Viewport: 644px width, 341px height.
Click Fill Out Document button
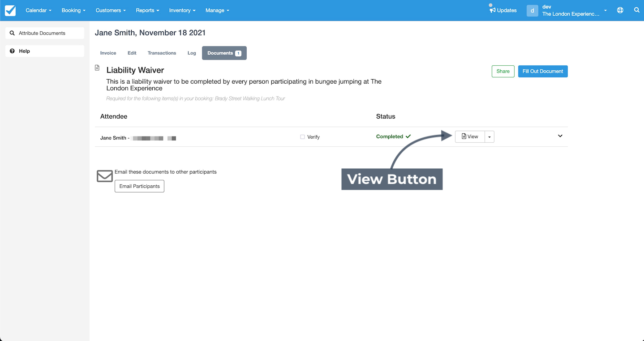coord(543,71)
